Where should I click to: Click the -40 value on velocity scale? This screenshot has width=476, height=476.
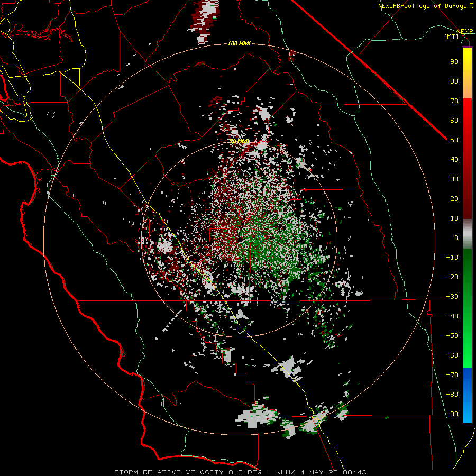(x=452, y=316)
